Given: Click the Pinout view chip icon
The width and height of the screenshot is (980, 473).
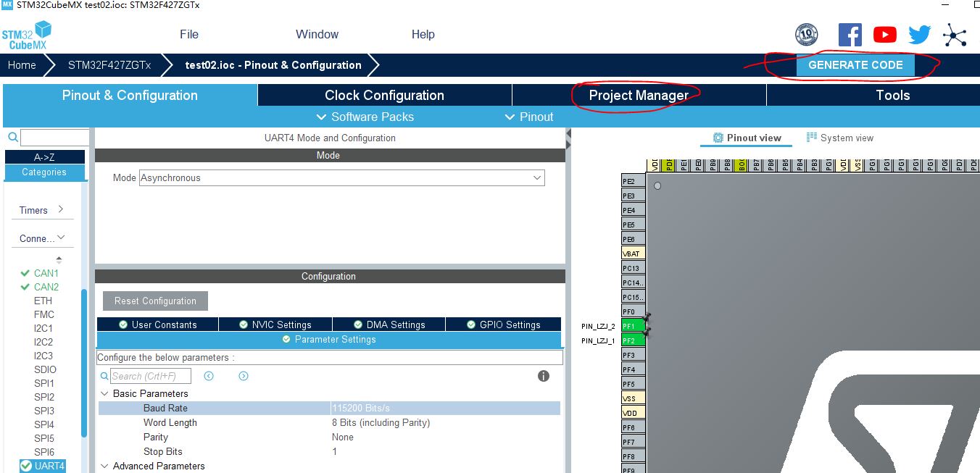Looking at the screenshot, I should point(718,138).
